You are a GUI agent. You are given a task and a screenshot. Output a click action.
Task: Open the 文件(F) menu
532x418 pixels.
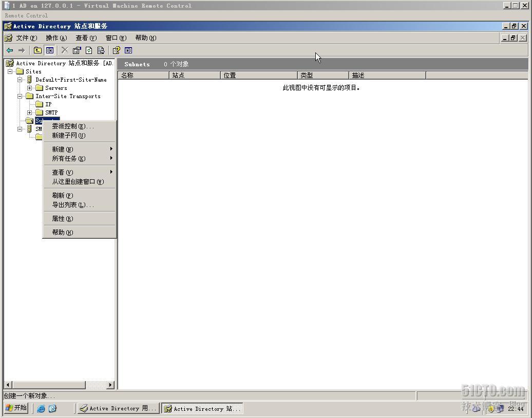click(27, 38)
